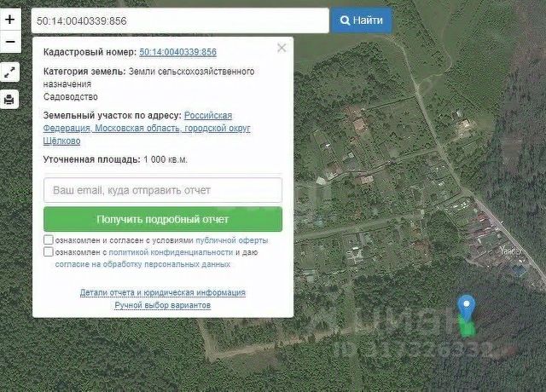
Task: Toggle fullscreen map view icon
Action: click(x=9, y=72)
